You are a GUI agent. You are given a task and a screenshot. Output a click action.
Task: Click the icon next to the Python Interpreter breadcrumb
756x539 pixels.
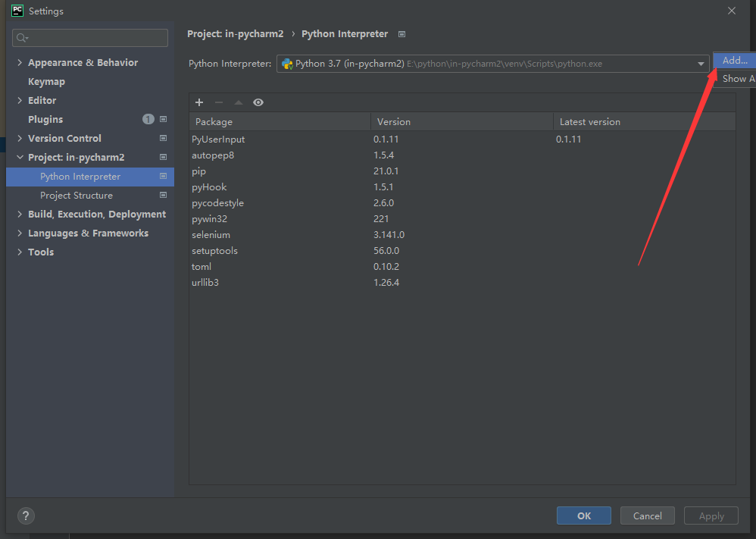401,34
